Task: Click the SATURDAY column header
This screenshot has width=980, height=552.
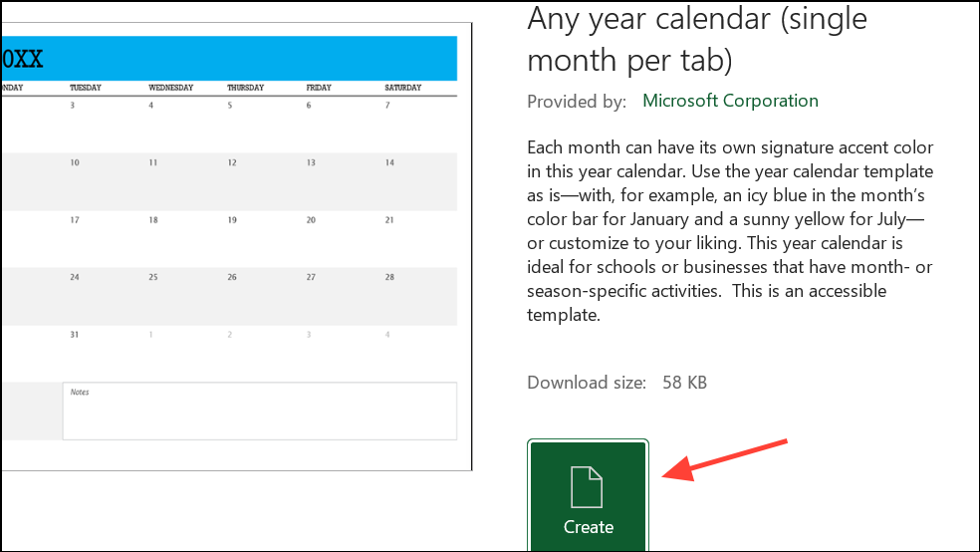Action: [x=403, y=88]
